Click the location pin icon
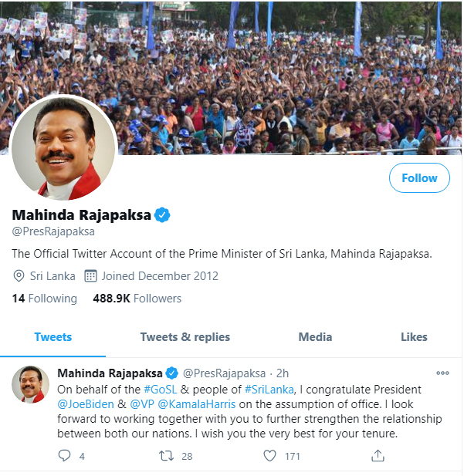This screenshot has height=476, width=464. [x=19, y=276]
